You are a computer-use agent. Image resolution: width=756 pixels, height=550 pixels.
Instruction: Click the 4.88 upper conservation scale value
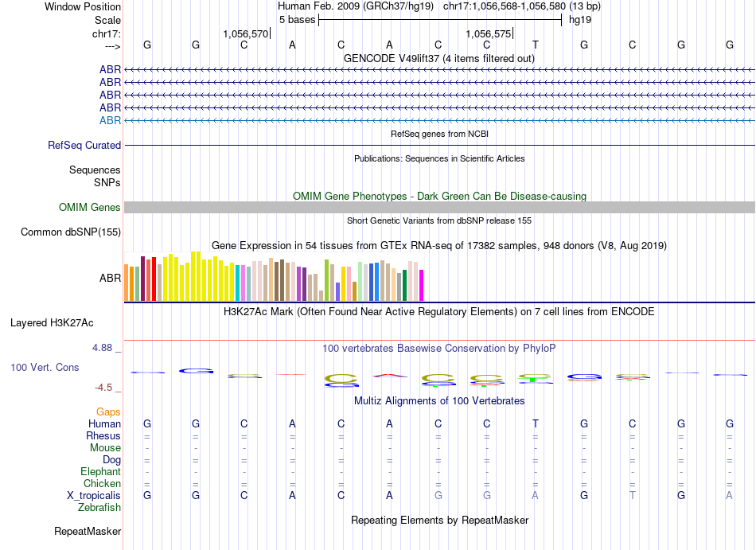tap(102, 348)
